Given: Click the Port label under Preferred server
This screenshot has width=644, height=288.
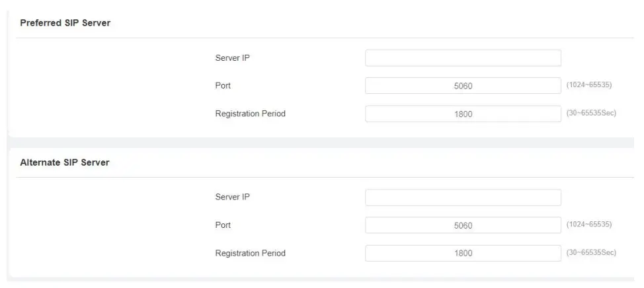Looking at the screenshot, I should pyautogui.click(x=223, y=86).
